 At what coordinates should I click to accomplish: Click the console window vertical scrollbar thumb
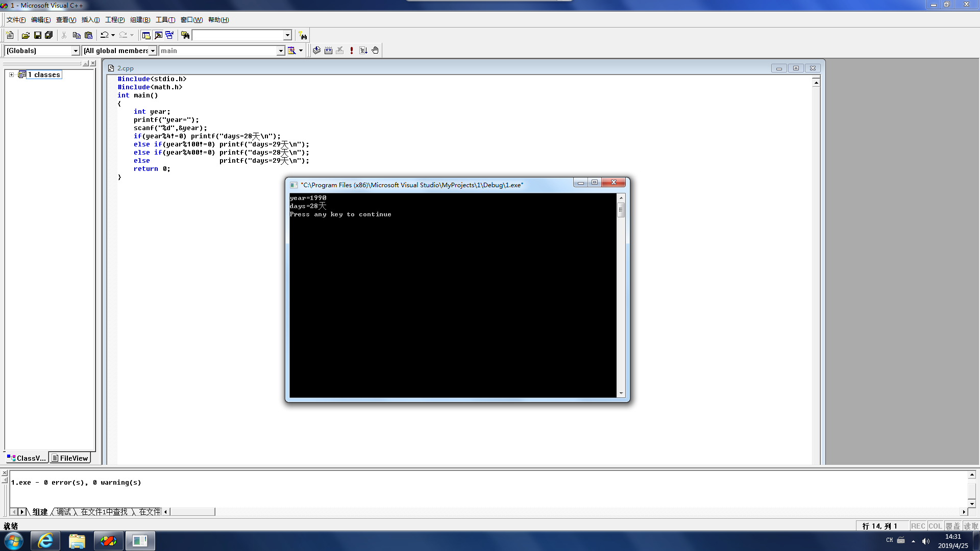tap(621, 209)
